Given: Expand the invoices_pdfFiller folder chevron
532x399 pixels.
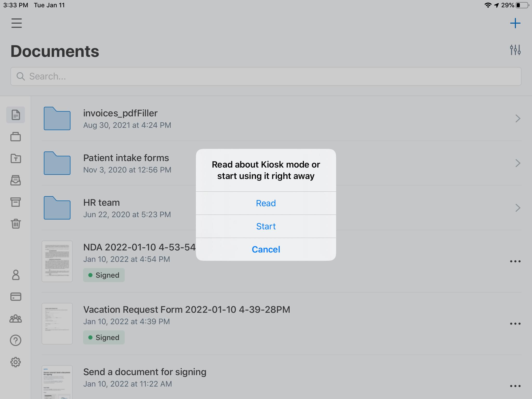Looking at the screenshot, I should [517, 118].
